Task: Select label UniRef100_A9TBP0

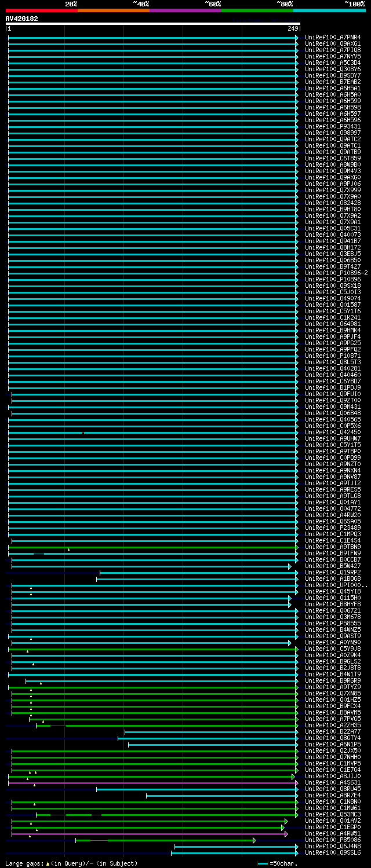Action: coord(333,451)
